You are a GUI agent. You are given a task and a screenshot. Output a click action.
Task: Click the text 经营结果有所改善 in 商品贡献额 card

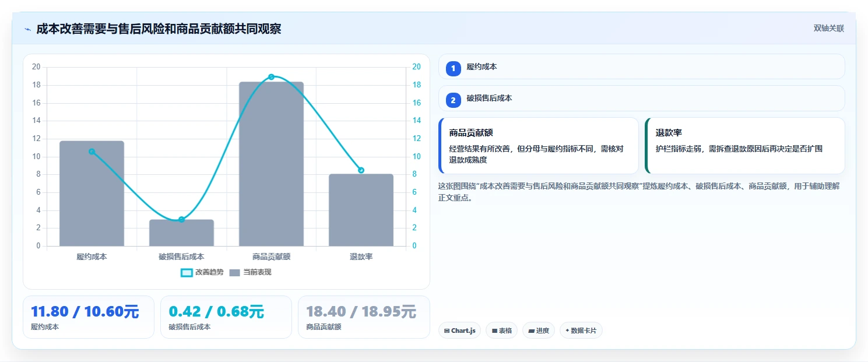480,149
